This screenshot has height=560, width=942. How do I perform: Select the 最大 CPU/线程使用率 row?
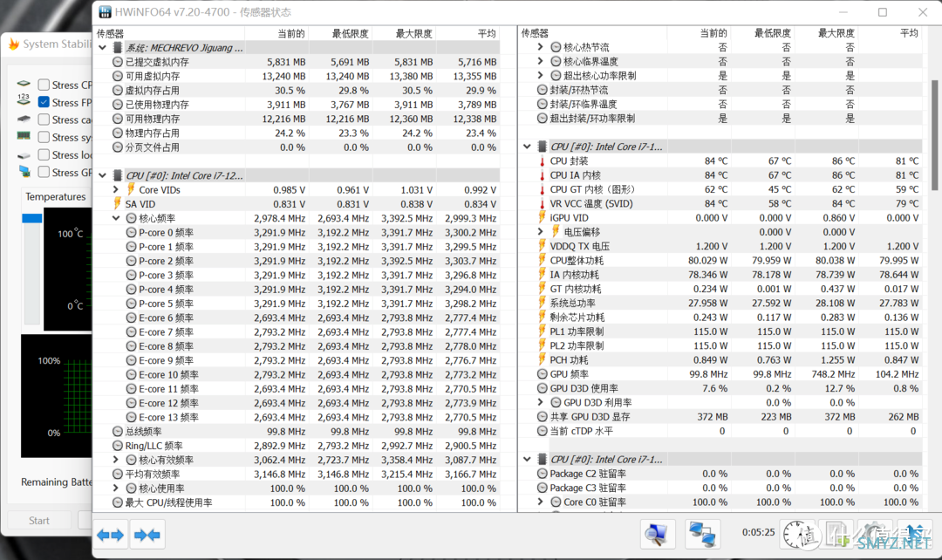pyautogui.click(x=297, y=502)
